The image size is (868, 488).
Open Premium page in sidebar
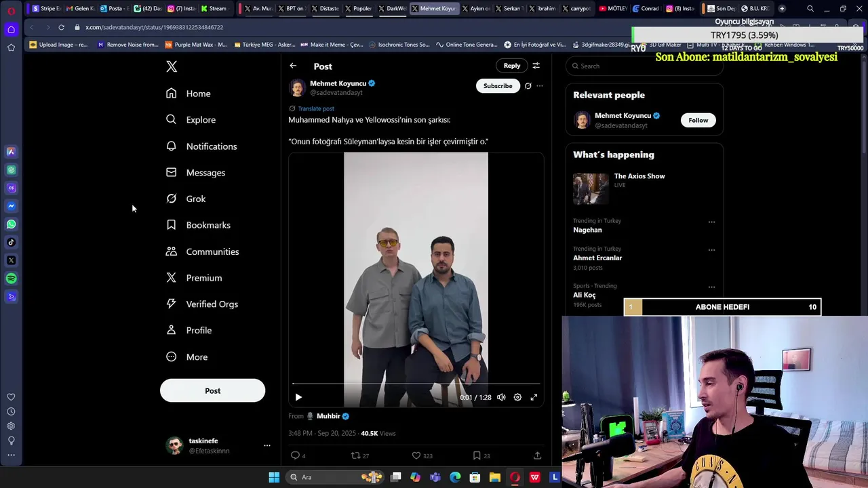tap(194, 278)
